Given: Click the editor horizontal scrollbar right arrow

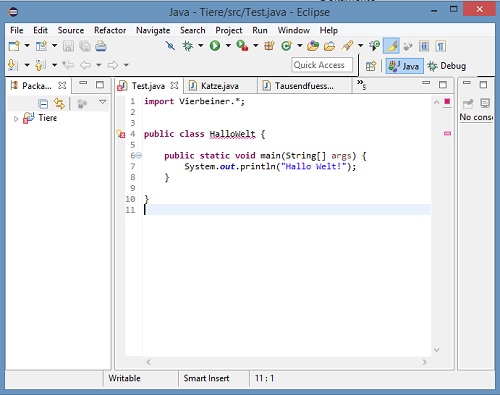Looking at the screenshot, I should click(424, 362).
